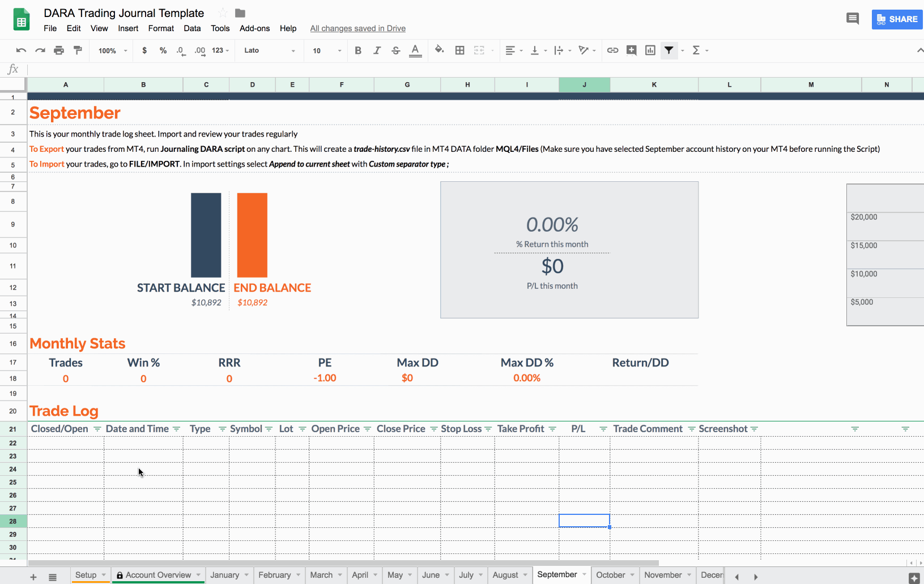Image resolution: width=924 pixels, height=584 pixels.
Task: Open the borders tool
Action: [x=460, y=50]
